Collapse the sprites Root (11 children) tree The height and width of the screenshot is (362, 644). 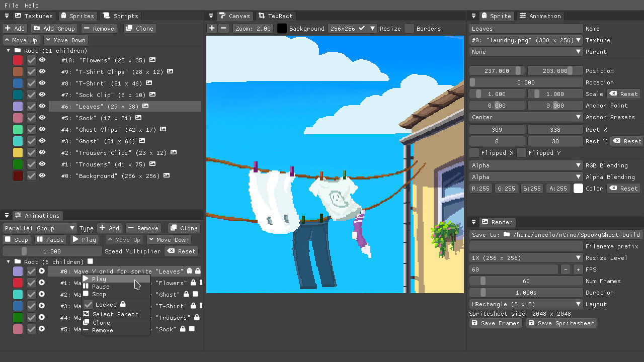coord(9,51)
